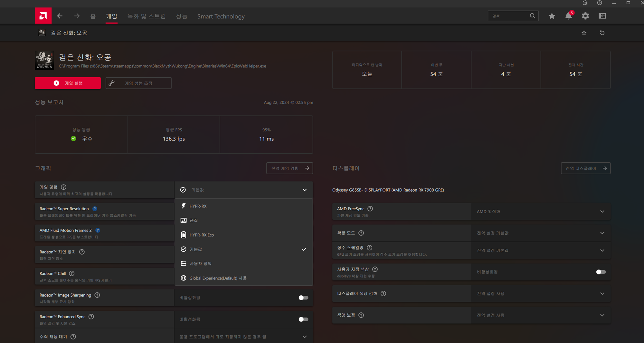The height and width of the screenshot is (343, 644).
Task: Open 전역 게임 경험 link button
Action: click(289, 168)
